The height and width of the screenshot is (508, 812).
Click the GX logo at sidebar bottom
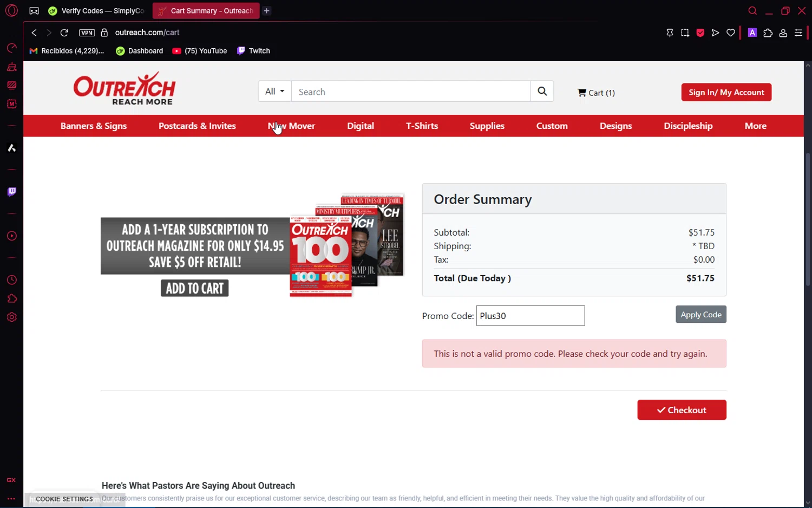click(x=11, y=480)
